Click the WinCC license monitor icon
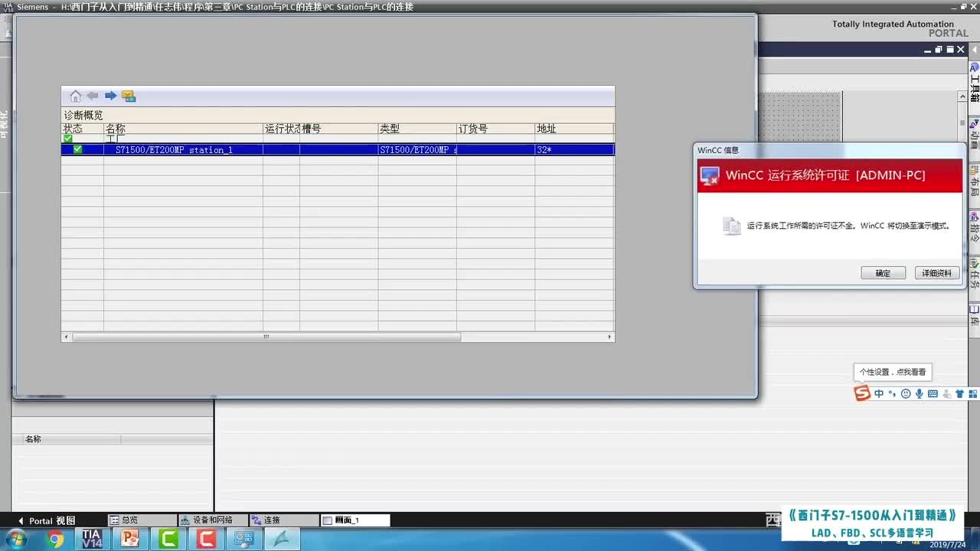Screen dimensions: 980x551 tap(710, 176)
